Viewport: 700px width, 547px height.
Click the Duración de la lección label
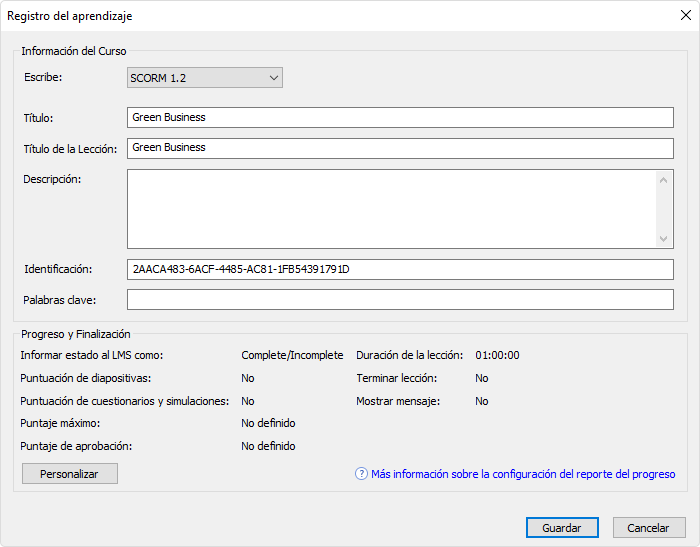click(x=409, y=355)
